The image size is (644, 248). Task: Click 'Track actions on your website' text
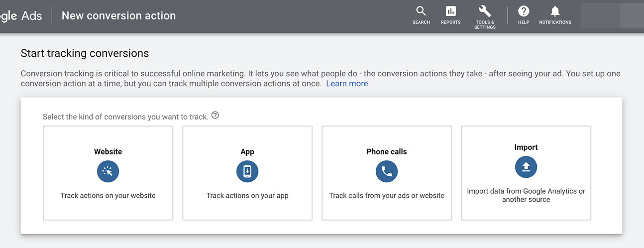tap(108, 196)
